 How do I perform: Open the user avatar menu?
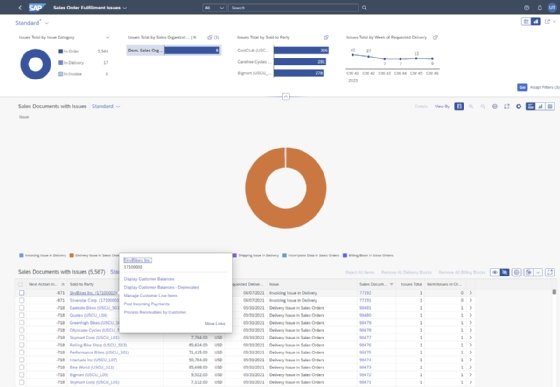pyautogui.click(x=552, y=7)
